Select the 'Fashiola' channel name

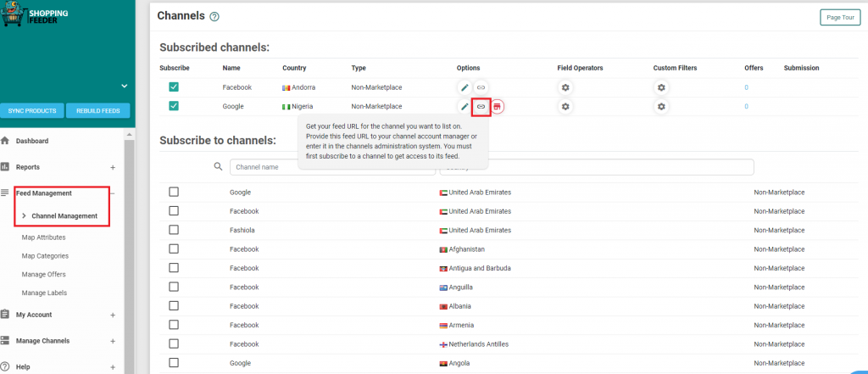[242, 230]
